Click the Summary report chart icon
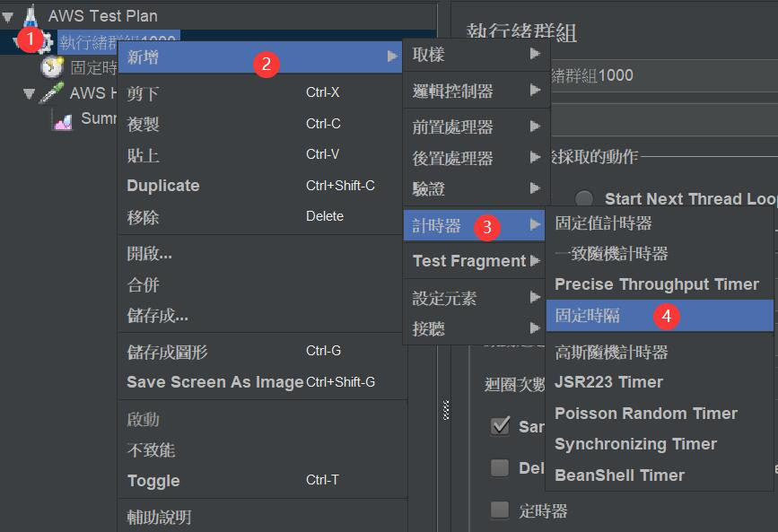The image size is (778, 532). [x=63, y=120]
